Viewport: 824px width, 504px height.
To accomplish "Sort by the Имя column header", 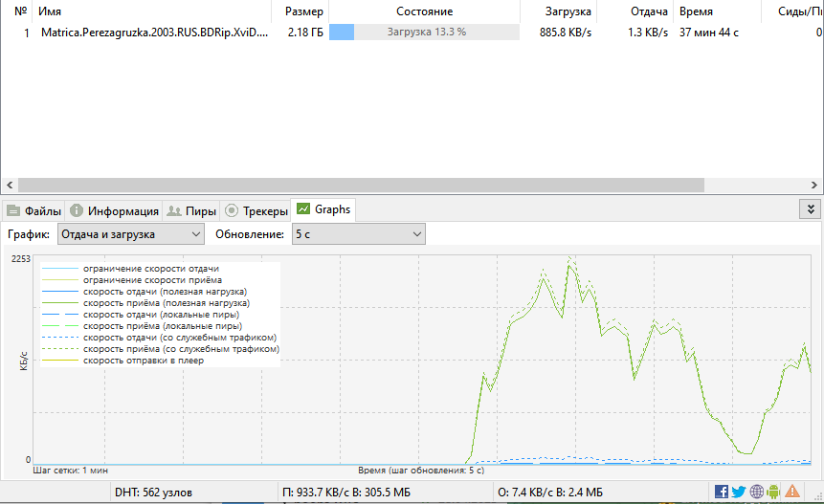I will coord(151,11).
